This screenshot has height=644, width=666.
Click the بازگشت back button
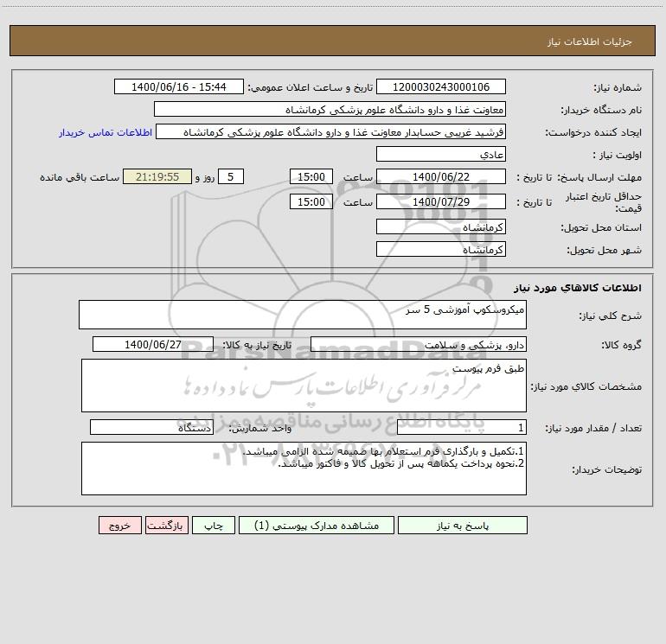166,525
